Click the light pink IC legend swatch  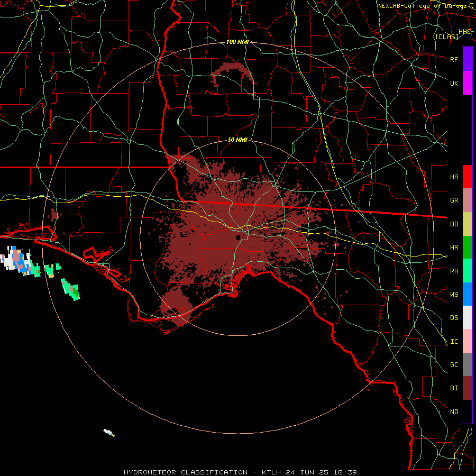coord(467,341)
